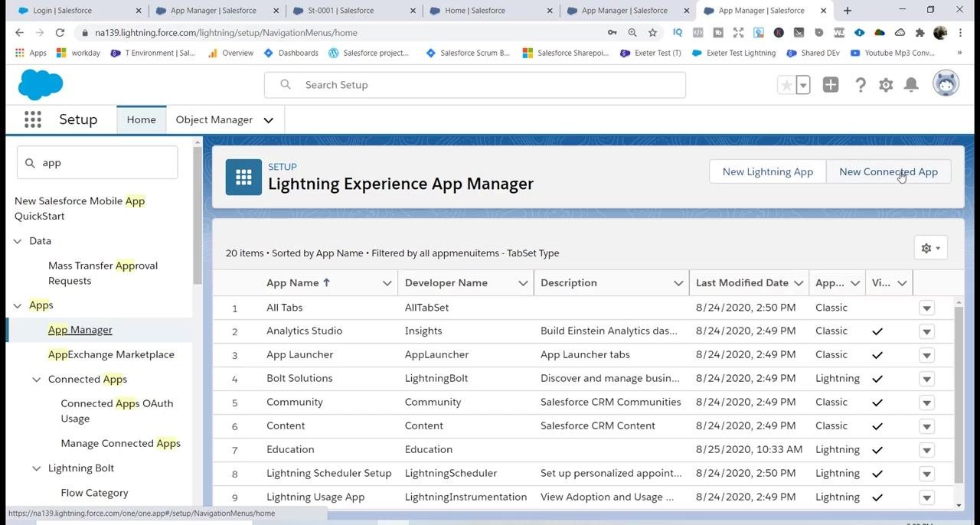Screen dimensions: 980x525
Task: Open the Chrome three-dot menu
Action: tap(961, 33)
